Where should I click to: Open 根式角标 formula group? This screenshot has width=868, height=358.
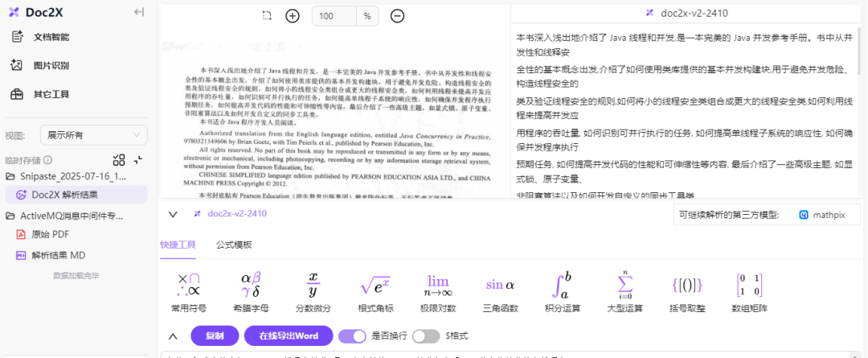click(376, 292)
